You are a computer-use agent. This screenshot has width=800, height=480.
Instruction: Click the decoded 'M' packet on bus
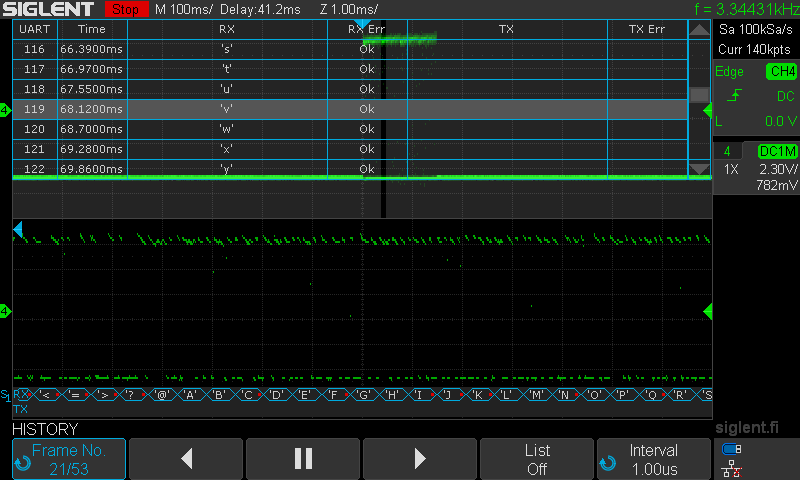click(536, 395)
